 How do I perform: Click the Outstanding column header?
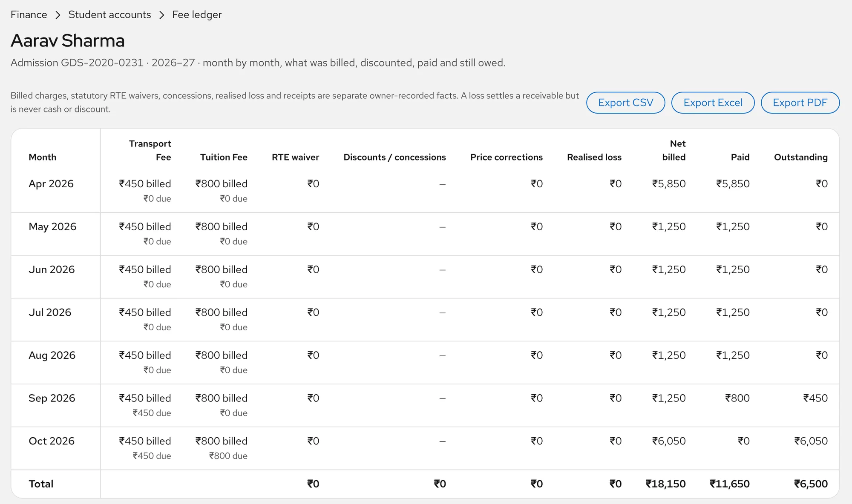[x=800, y=157]
